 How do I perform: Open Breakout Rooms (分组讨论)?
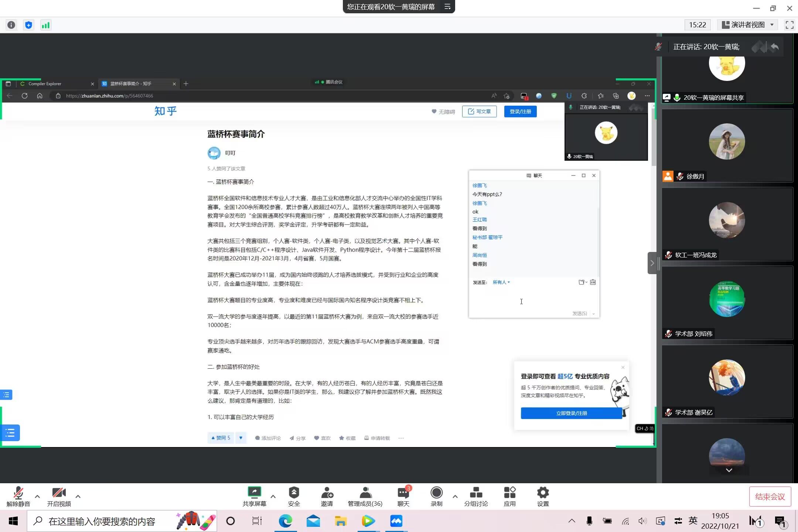tap(476, 493)
